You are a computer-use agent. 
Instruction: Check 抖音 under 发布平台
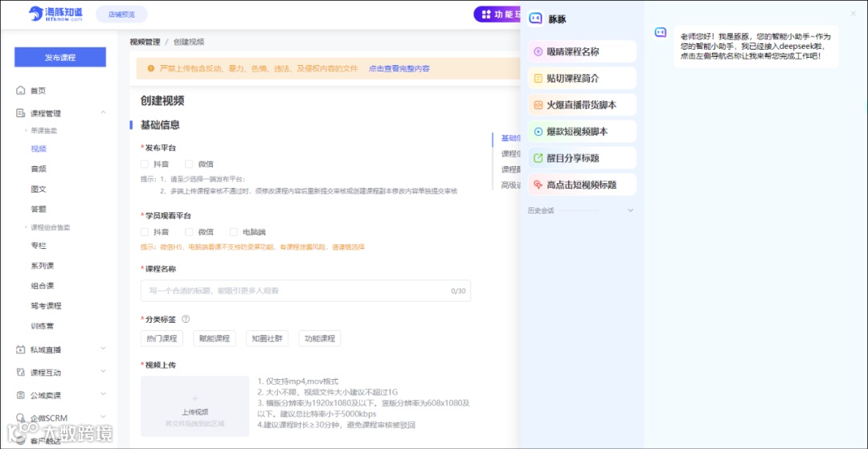[145, 164]
